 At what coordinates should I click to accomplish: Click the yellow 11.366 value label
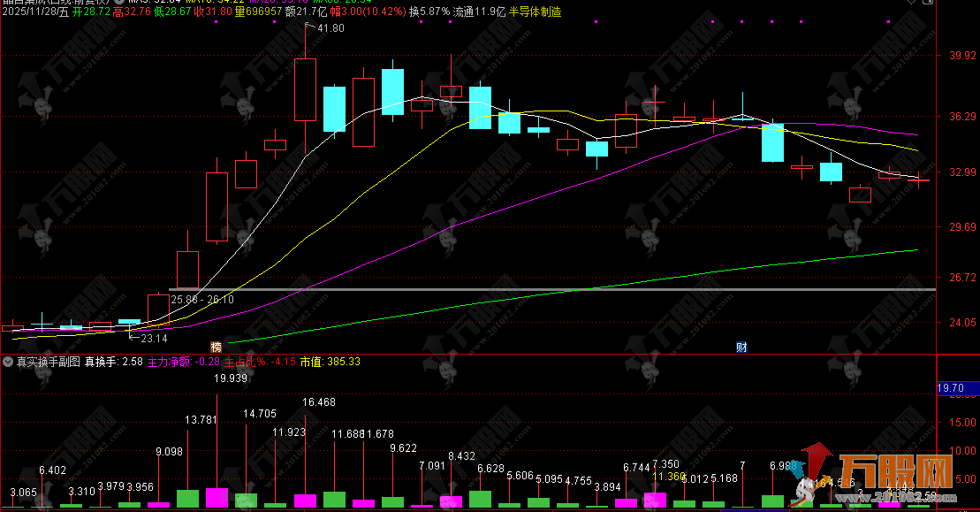tap(669, 476)
